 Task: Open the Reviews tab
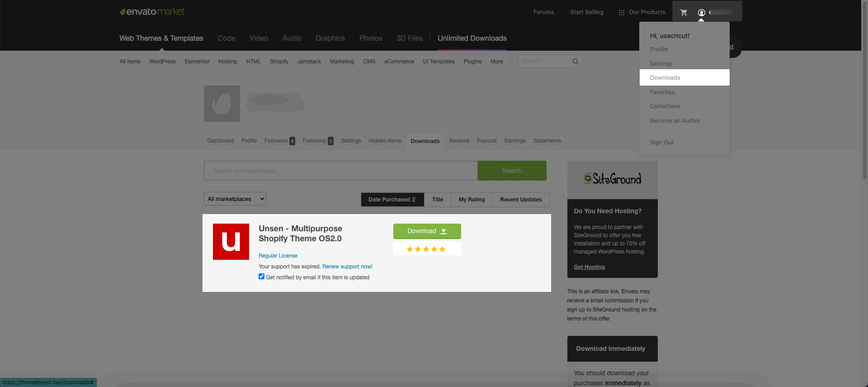(x=459, y=141)
